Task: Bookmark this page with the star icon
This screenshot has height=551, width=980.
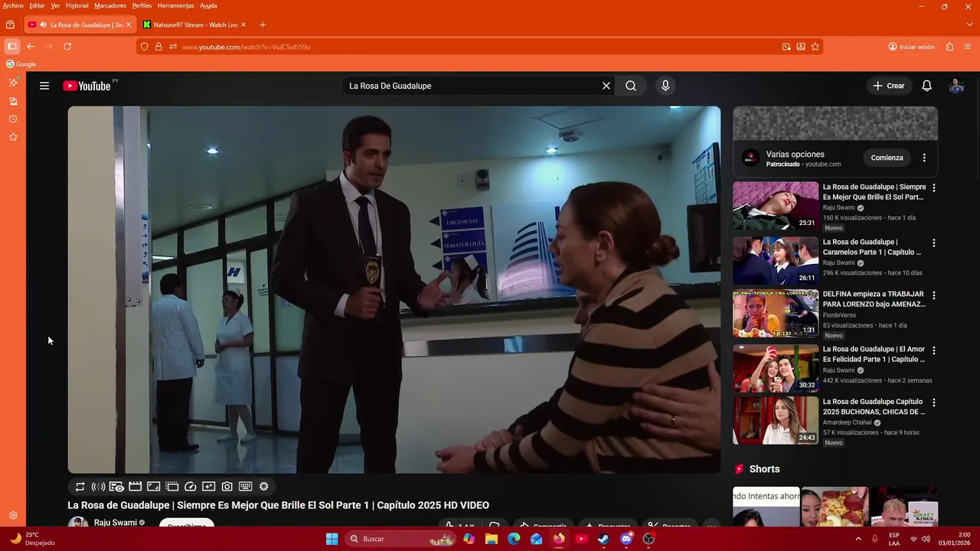Action: [x=815, y=47]
